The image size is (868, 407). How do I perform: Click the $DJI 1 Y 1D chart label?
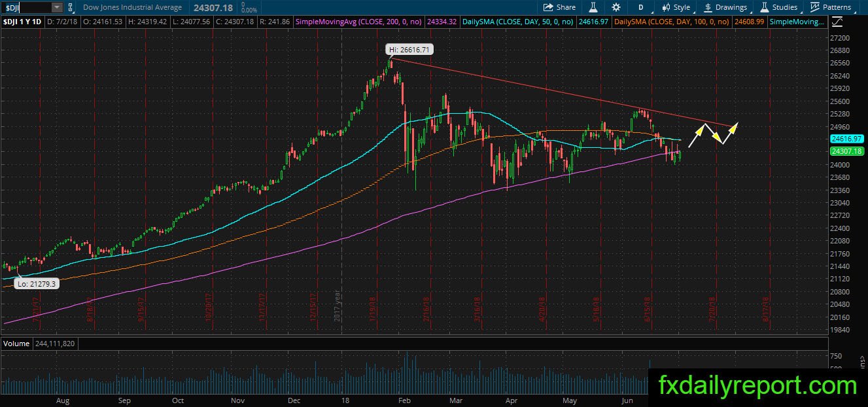click(22, 22)
